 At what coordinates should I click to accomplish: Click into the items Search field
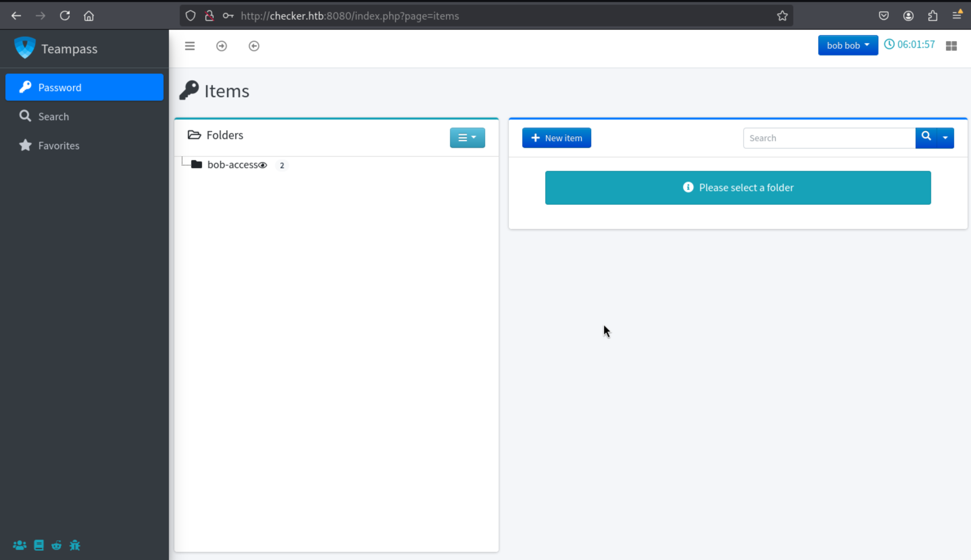tap(829, 138)
